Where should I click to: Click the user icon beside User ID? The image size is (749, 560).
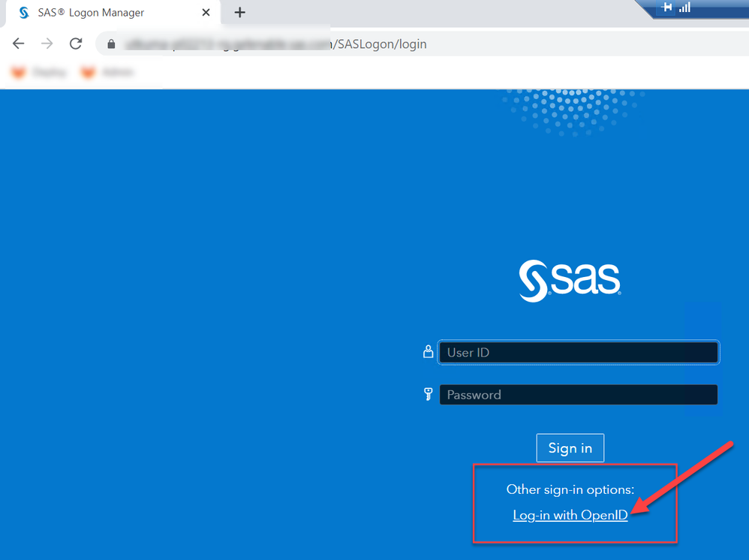(428, 351)
